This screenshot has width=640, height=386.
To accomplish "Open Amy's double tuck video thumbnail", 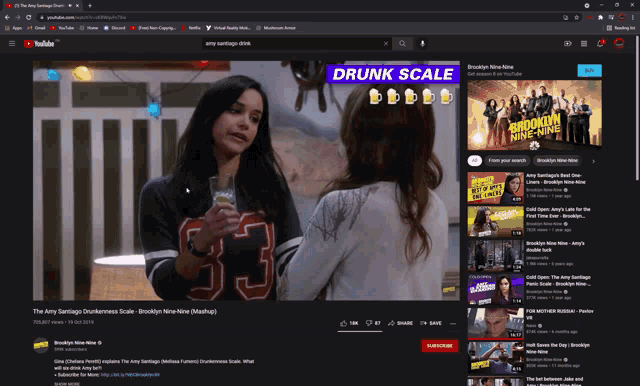I will pyautogui.click(x=496, y=255).
